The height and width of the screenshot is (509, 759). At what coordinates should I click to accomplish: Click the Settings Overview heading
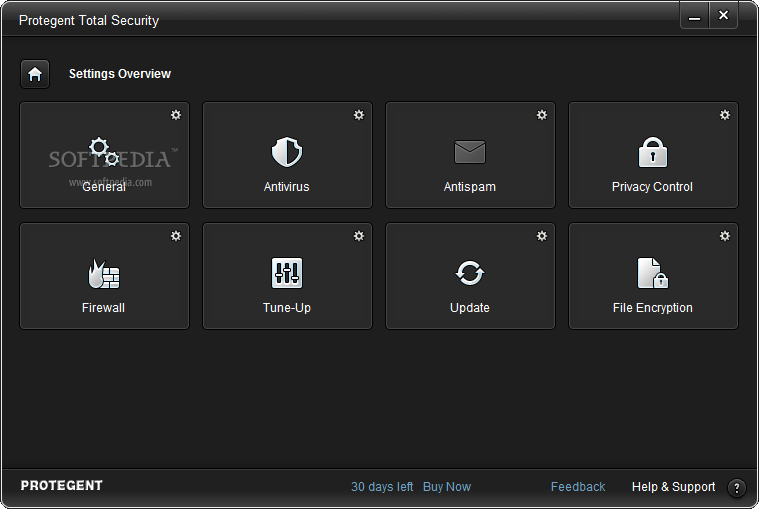(x=120, y=74)
